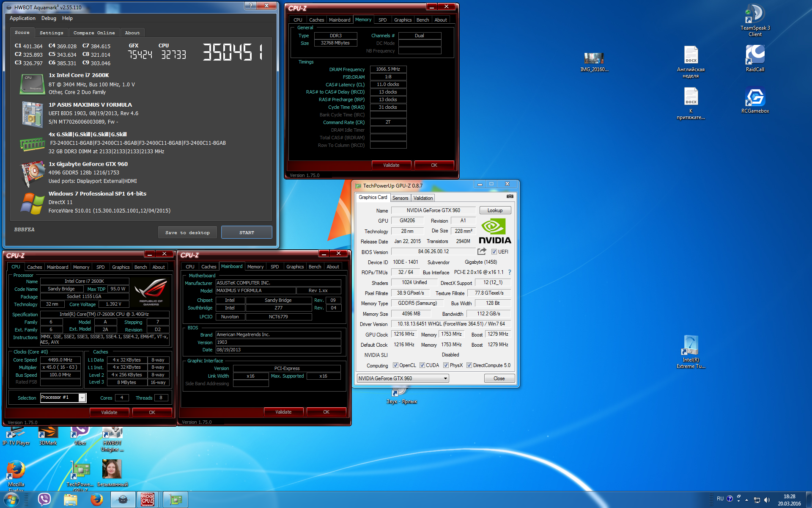
Task: Switch to Settings tab in Aquamark
Action: click(51, 33)
